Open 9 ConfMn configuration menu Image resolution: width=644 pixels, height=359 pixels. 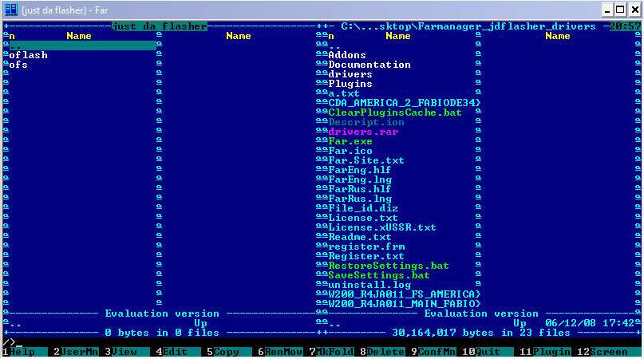tap(436, 352)
